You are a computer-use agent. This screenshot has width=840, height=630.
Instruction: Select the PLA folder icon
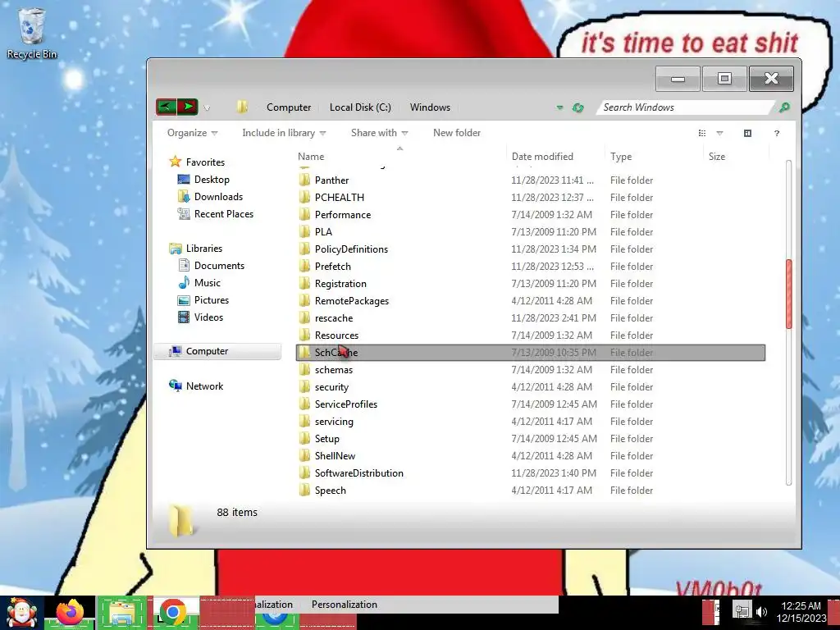click(x=304, y=231)
